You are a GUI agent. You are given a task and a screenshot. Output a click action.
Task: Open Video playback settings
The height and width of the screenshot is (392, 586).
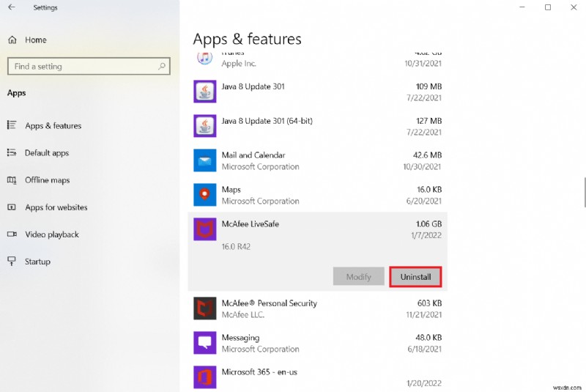point(51,234)
